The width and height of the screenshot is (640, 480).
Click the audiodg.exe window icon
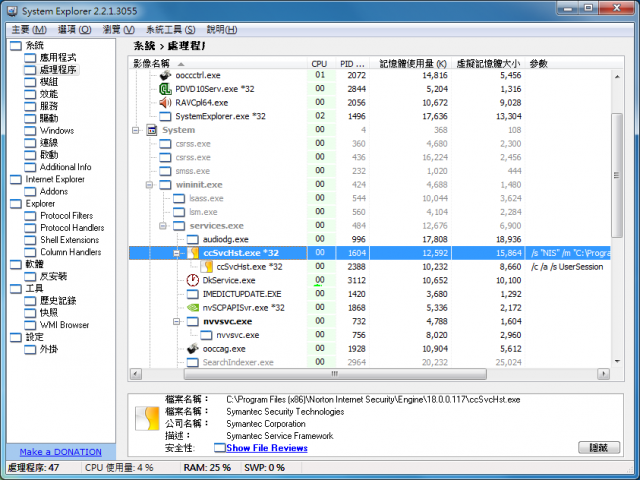(193, 240)
